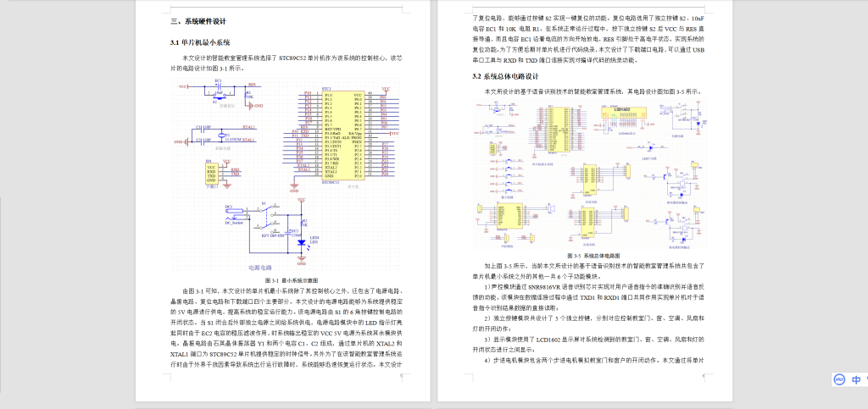Click the heading 三、系统硬件设计
This screenshot has height=409, width=868.
[198, 21]
